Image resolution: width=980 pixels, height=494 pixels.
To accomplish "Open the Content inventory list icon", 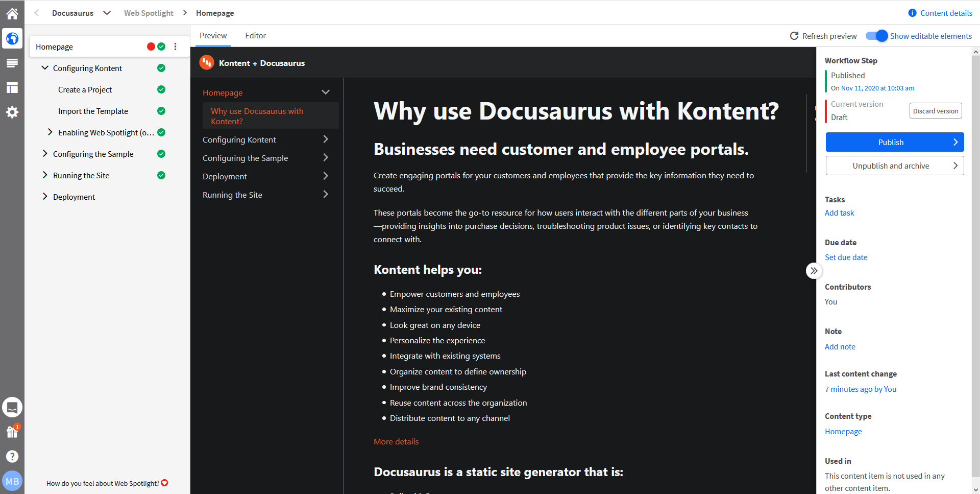I will 12,63.
